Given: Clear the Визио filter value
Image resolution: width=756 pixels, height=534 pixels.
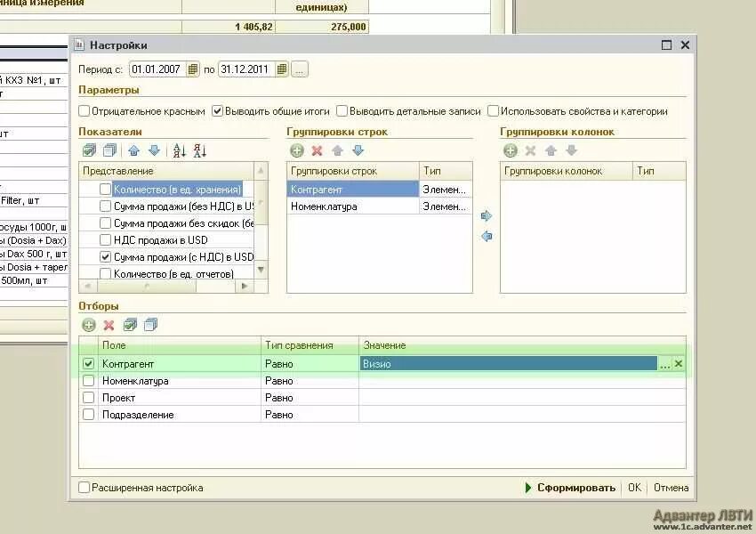Looking at the screenshot, I should coord(679,364).
